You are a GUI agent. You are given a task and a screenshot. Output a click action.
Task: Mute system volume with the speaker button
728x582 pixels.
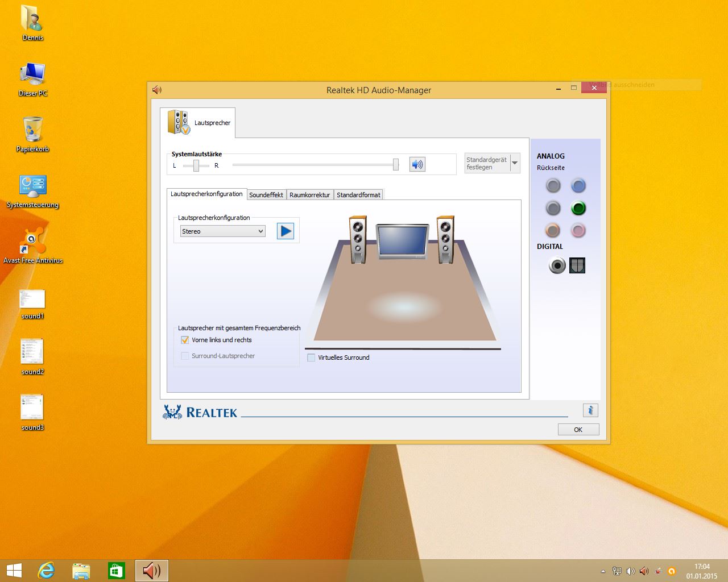[x=417, y=165]
